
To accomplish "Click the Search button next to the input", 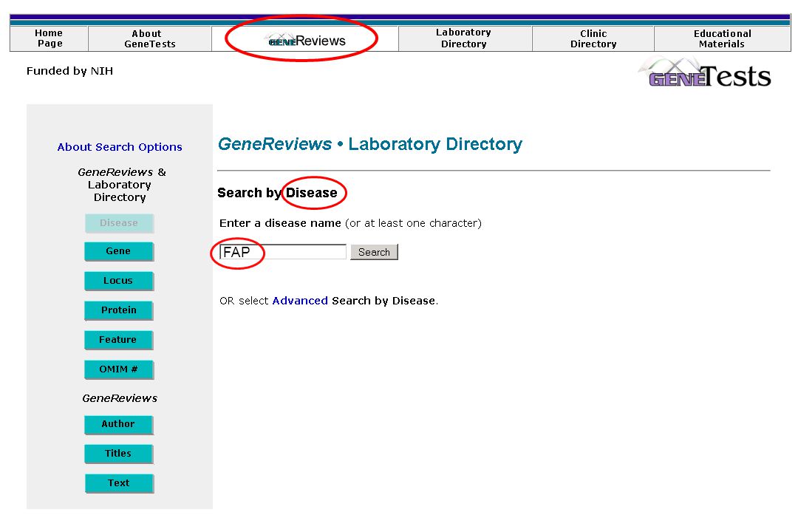I will (374, 252).
